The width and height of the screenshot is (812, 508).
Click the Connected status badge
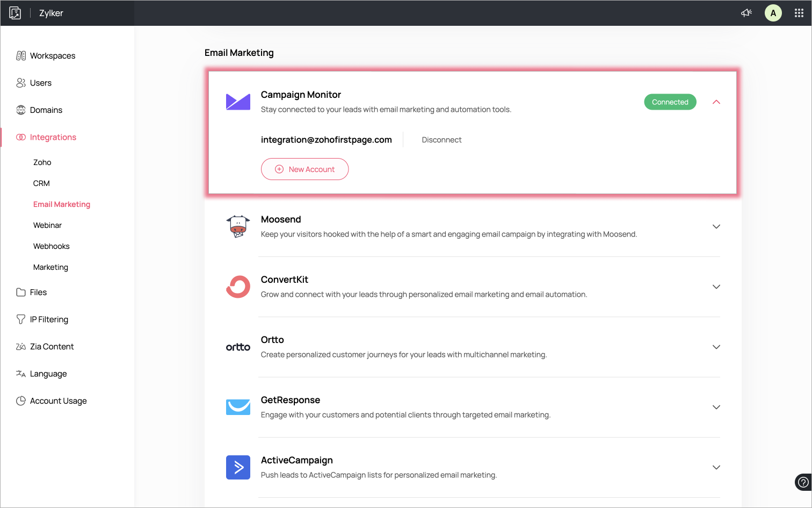pos(670,102)
